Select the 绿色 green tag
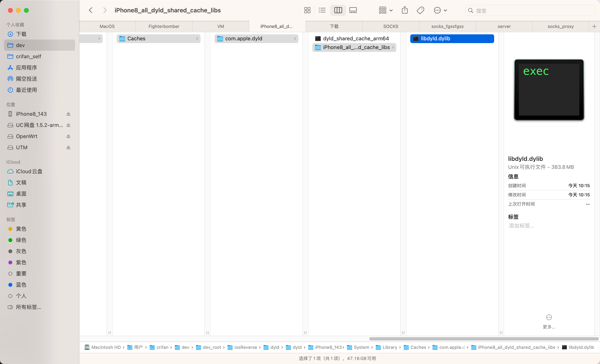The image size is (600, 364). click(x=40, y=240)
